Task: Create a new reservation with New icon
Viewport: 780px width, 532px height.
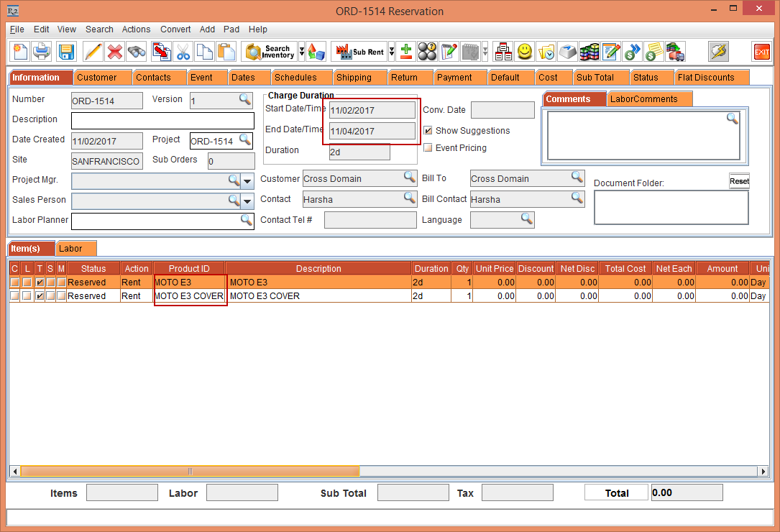Action: click(19, 51)
